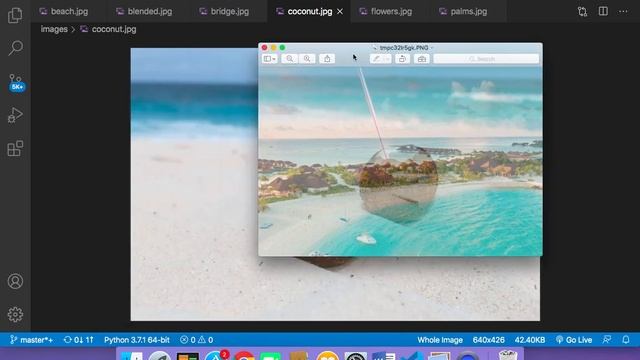Open the App Store icon in Dock
Screen dimensions: 640x360
[216, 355]
